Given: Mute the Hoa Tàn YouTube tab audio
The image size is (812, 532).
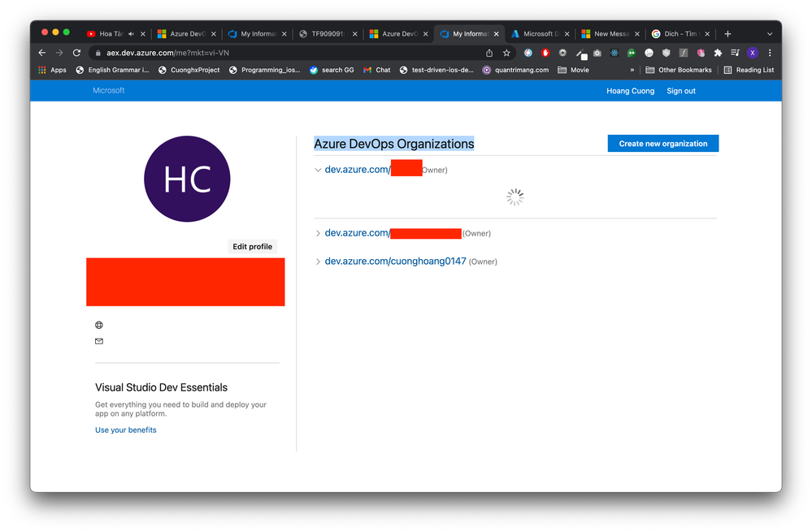Looking at the screenshot, I should tap(131, 33).
